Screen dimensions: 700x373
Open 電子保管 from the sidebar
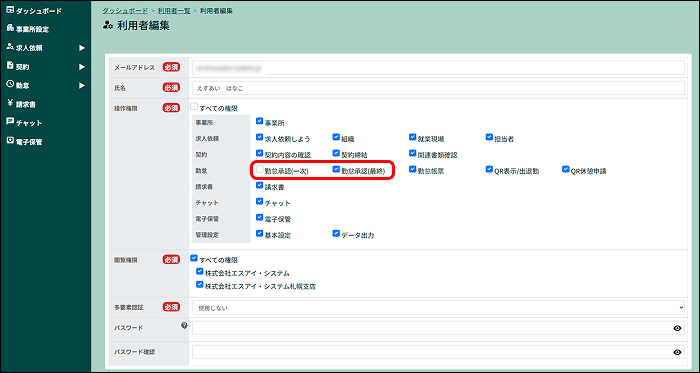point(29,142)
